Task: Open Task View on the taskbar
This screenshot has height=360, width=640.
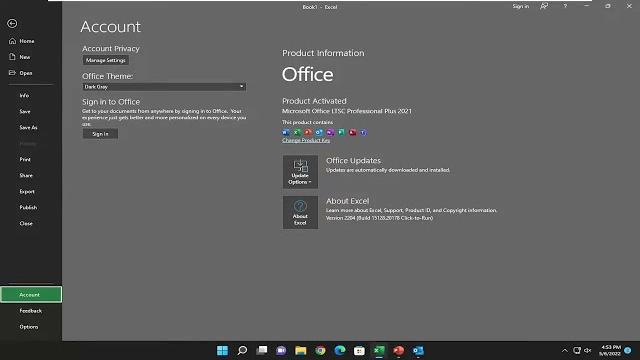Action: (262, 351)
